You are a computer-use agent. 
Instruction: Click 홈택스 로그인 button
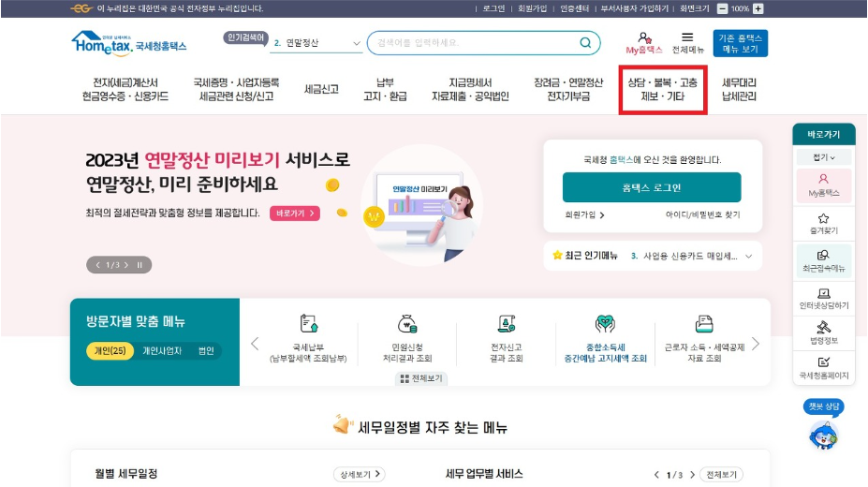click(652, 187)
